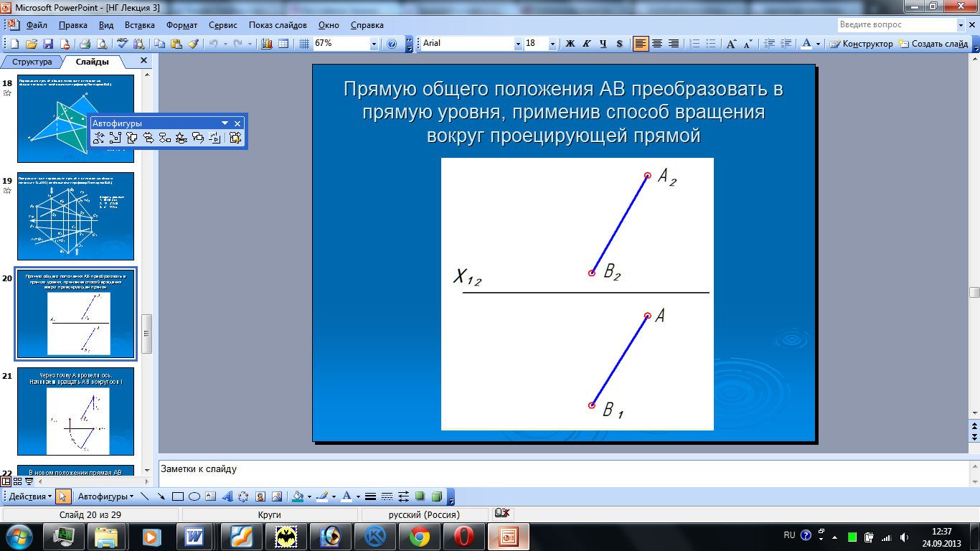Apply fill color paint bucket
Image resolution: width=980 pixels, height=551 pixels.
point(298,496)
